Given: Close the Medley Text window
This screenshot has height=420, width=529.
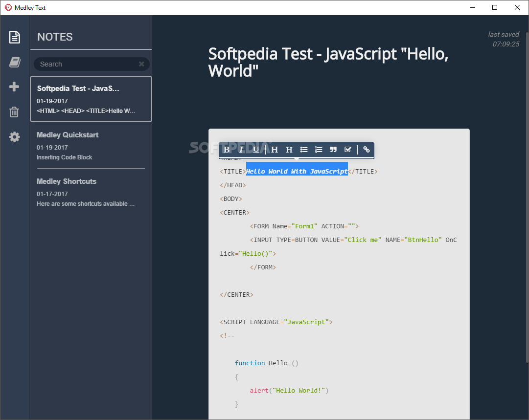Looking at the screenshot, I should (x=517, y=7).
